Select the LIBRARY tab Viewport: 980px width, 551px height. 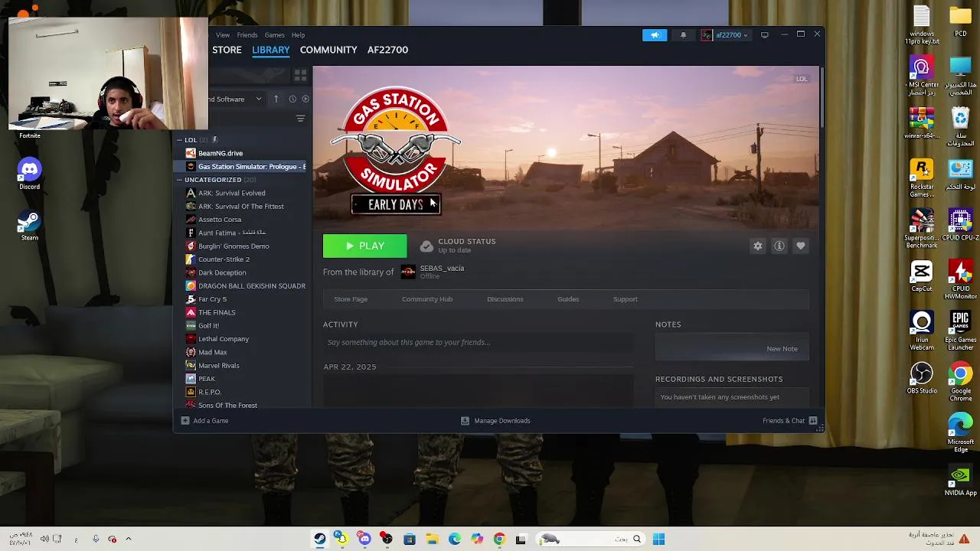271,50
